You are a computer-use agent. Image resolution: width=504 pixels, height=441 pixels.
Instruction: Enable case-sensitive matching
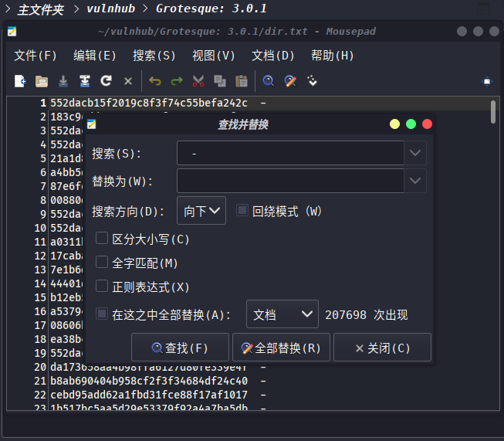102,239
